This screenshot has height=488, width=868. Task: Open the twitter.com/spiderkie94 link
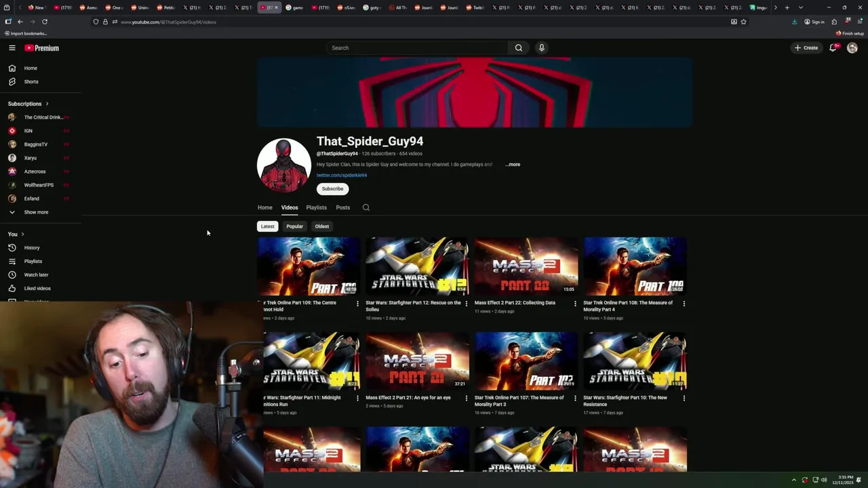tap(342, 175)
